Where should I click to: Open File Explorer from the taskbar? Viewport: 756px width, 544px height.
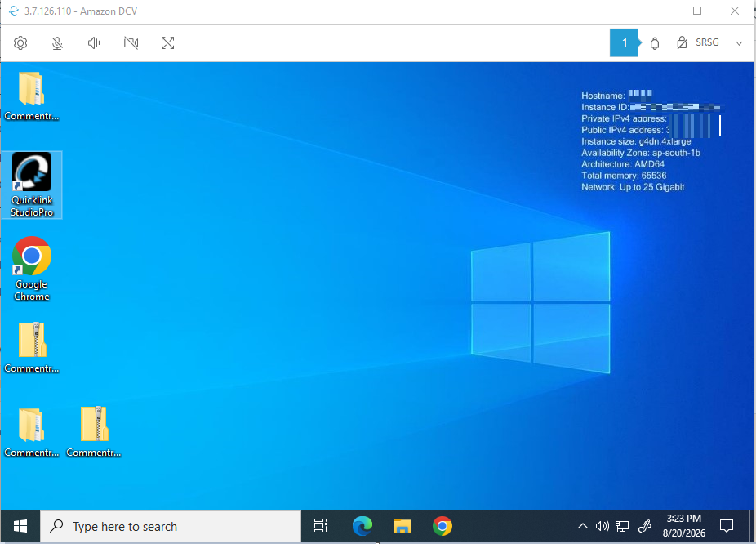(402, 526)
